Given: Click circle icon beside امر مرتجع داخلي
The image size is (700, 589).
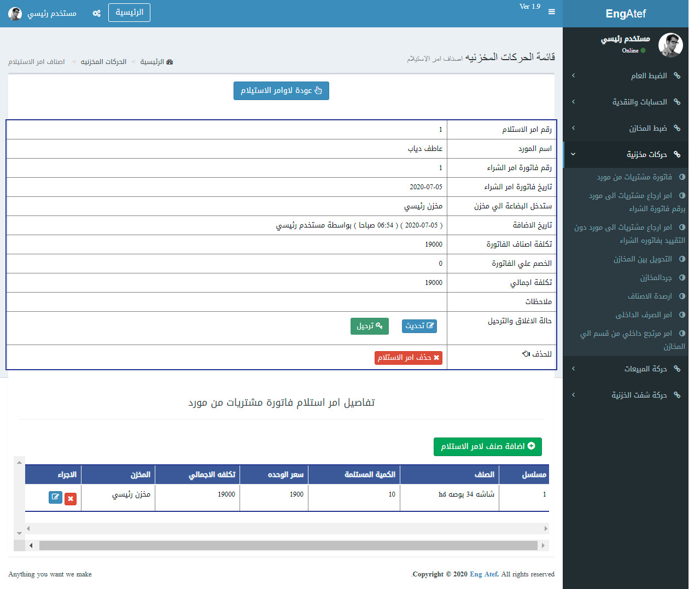Looking at the screenshot, I should 682,333.
